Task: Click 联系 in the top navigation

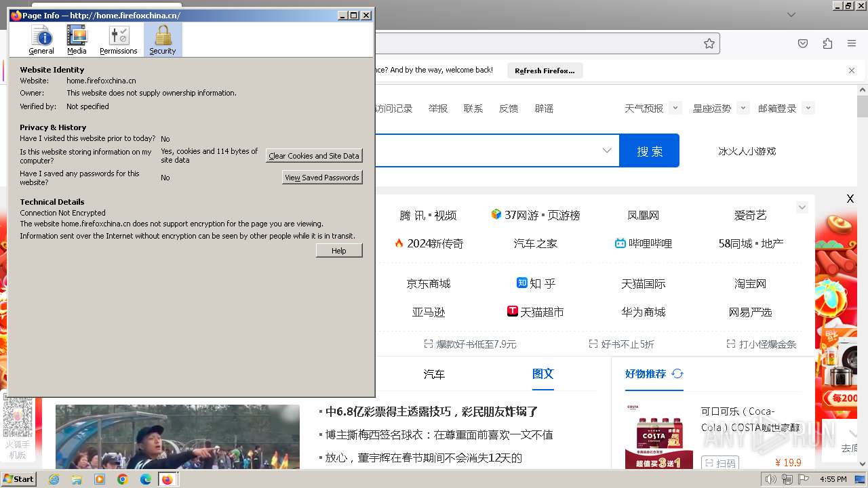Action: [x=473, y=108]
